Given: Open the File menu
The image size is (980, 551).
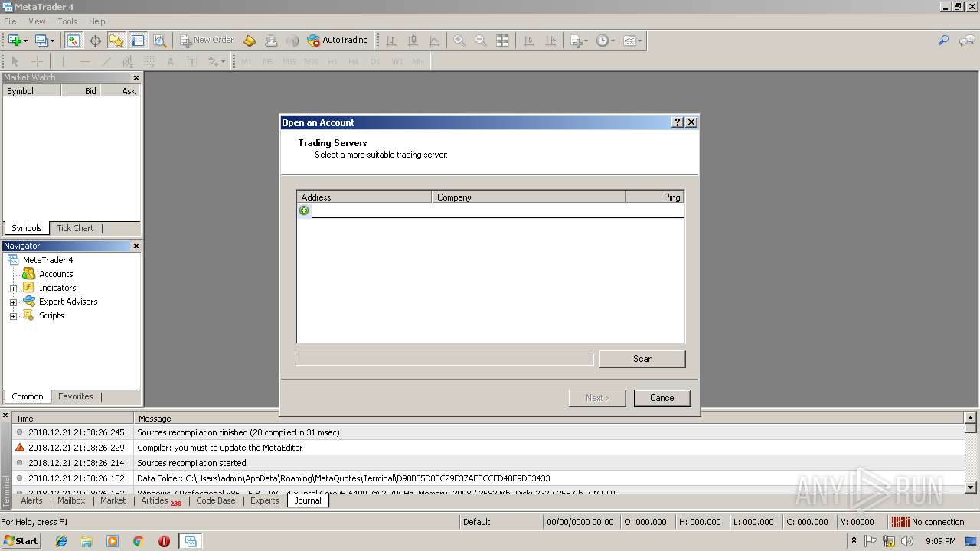Looking at the screenshot, I should 10,21.
